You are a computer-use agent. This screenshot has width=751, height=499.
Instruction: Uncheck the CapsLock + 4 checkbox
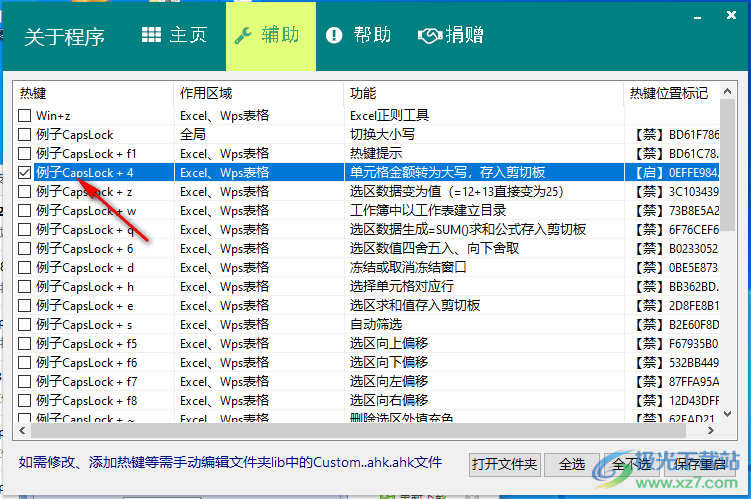point(24,172)
